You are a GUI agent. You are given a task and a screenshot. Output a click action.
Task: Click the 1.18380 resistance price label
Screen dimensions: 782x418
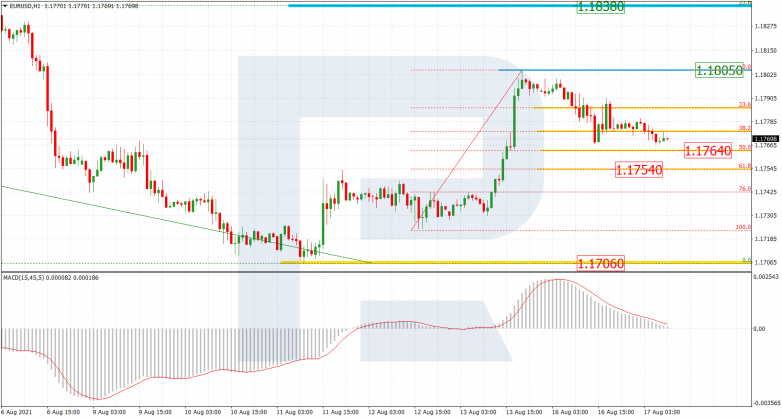(600, 7)
